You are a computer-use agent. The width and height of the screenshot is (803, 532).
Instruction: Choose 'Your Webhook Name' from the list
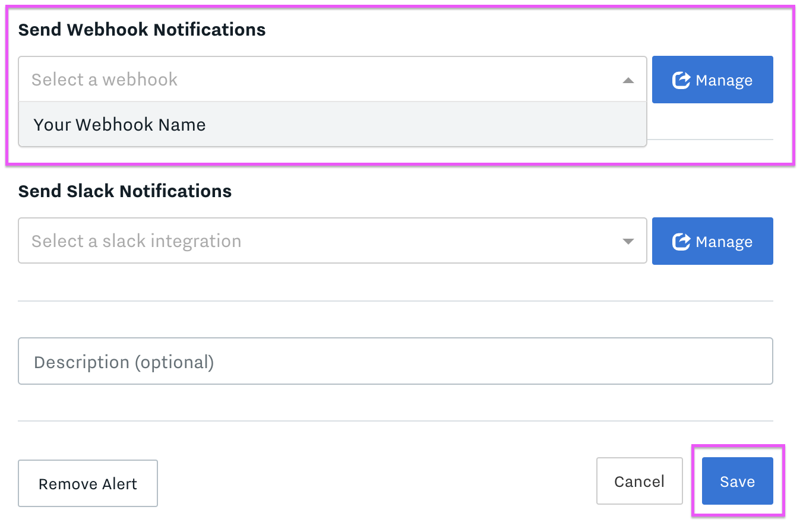coord(119,125)
